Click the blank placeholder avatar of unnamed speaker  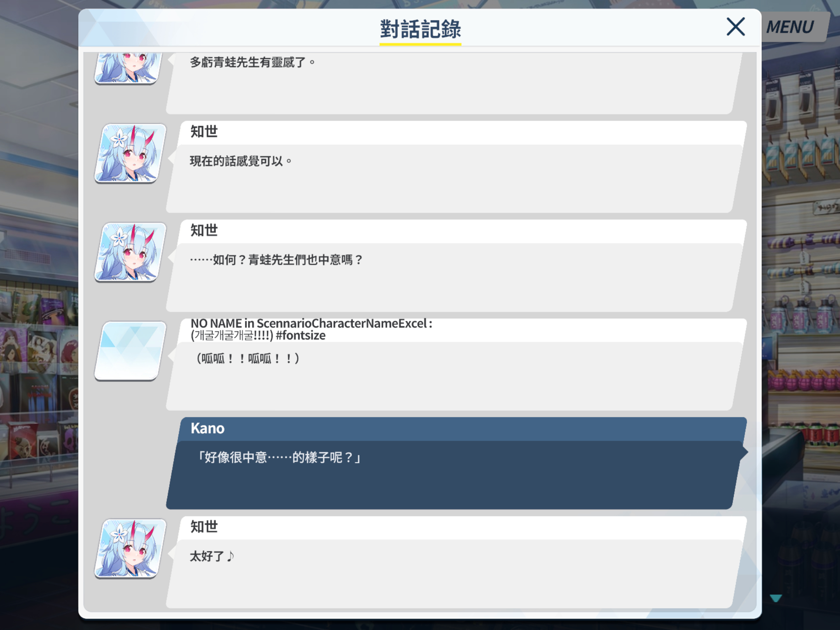tap(130, 351)
